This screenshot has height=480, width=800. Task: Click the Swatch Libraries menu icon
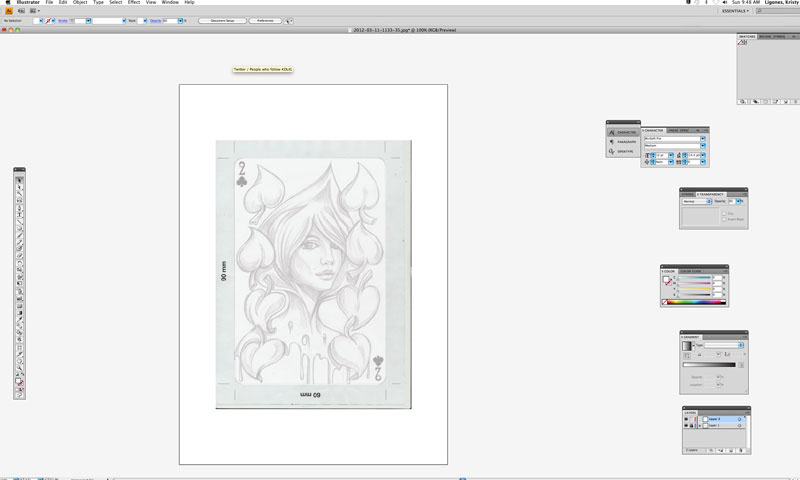click(743, 102)
